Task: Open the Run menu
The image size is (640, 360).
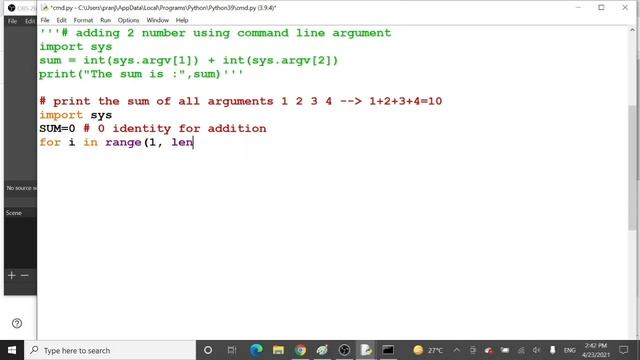Action: pos(105,20)
